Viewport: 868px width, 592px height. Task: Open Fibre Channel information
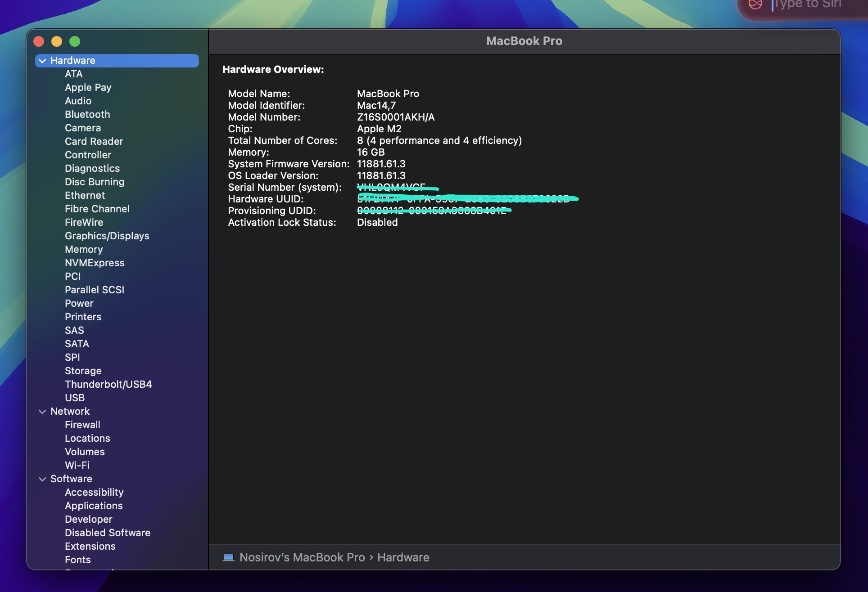pyautogui.click(x=97, y=209)
